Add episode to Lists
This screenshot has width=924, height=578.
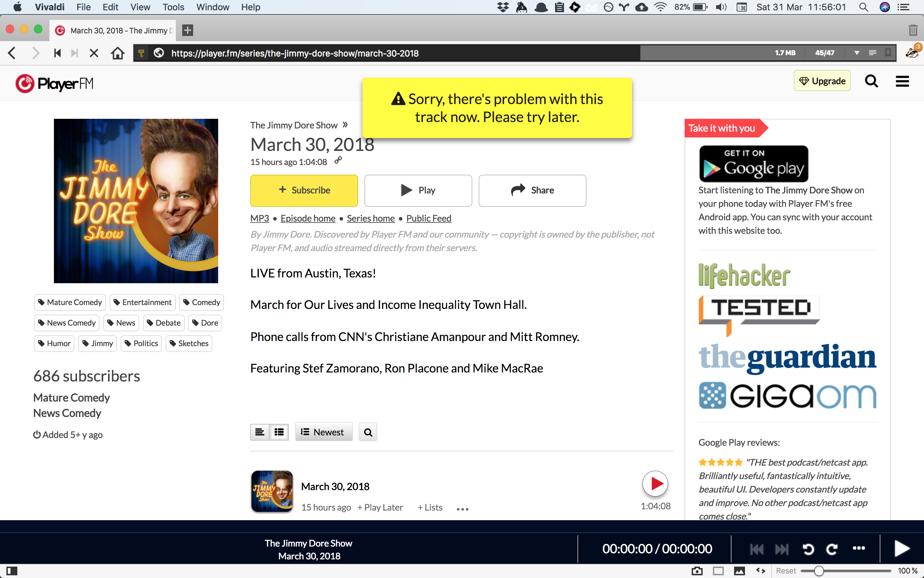click(x=430, y=507)
